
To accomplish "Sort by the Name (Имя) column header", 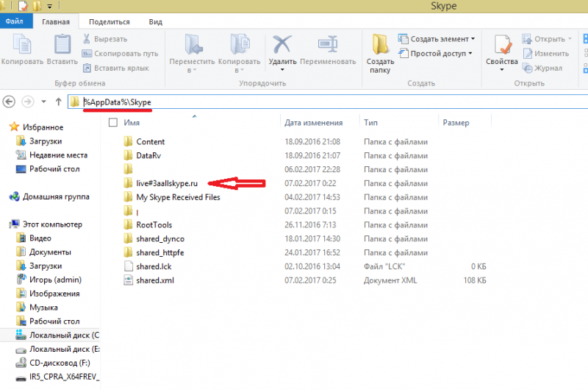I will [132, 123].
